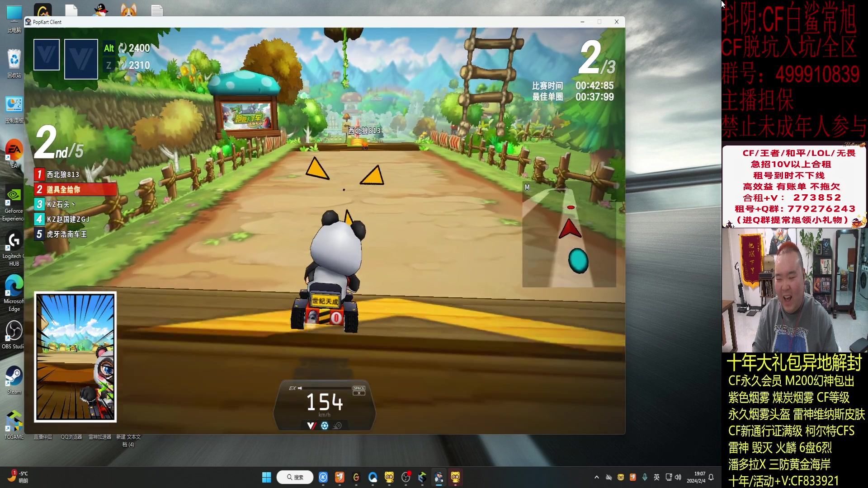Click the taskbar 搜索 search box

point(295,477)
